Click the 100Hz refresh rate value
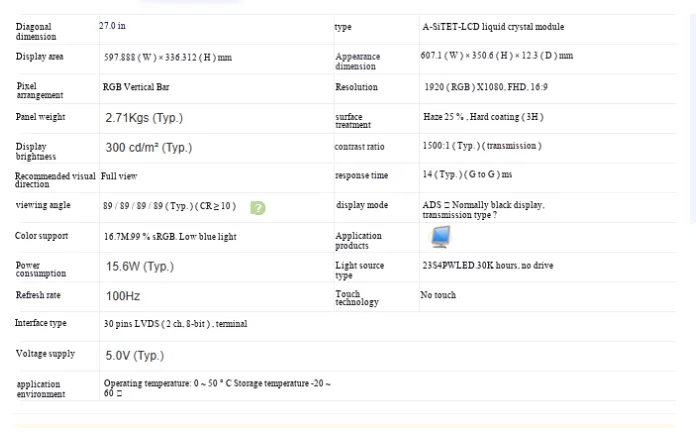Viewport: 696px width, 436px height. (x=123, y=296)
